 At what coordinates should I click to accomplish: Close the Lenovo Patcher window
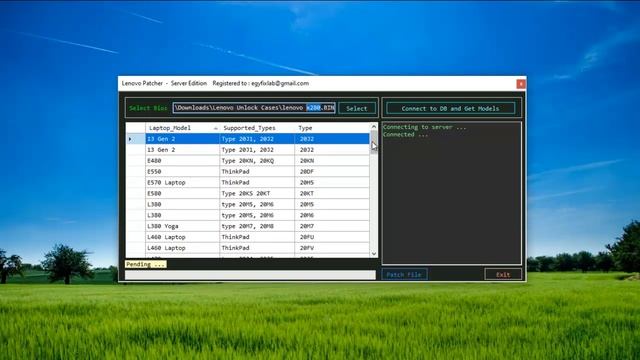(520, 84)
